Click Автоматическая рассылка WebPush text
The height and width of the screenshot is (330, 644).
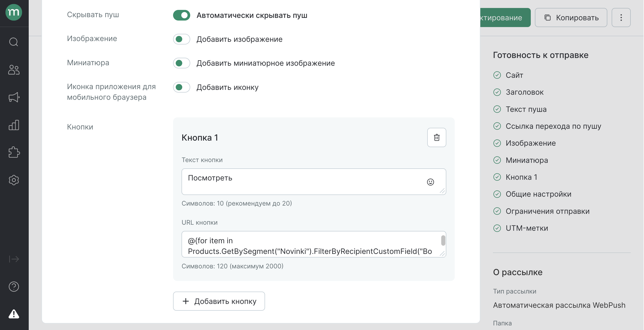coord(559,305)
